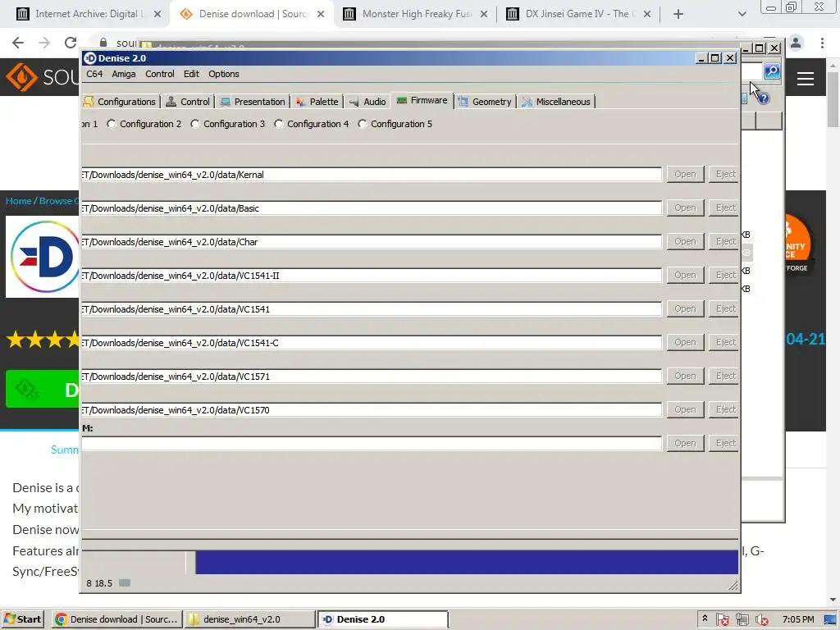Click the network tray icon

742,619
